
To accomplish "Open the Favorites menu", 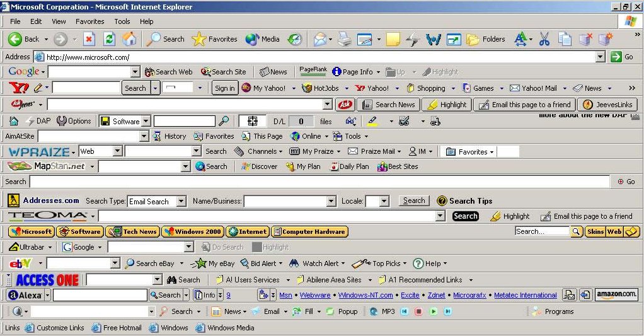I will coord(90,21).
